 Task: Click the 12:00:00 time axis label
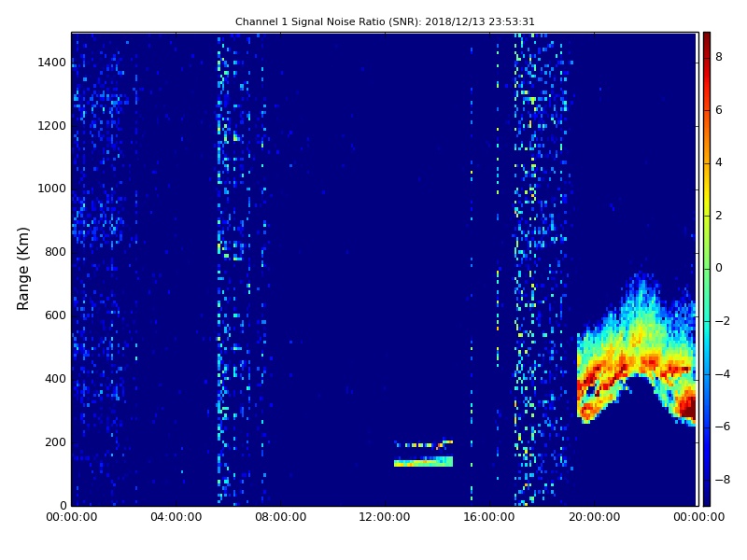(385, 517)
